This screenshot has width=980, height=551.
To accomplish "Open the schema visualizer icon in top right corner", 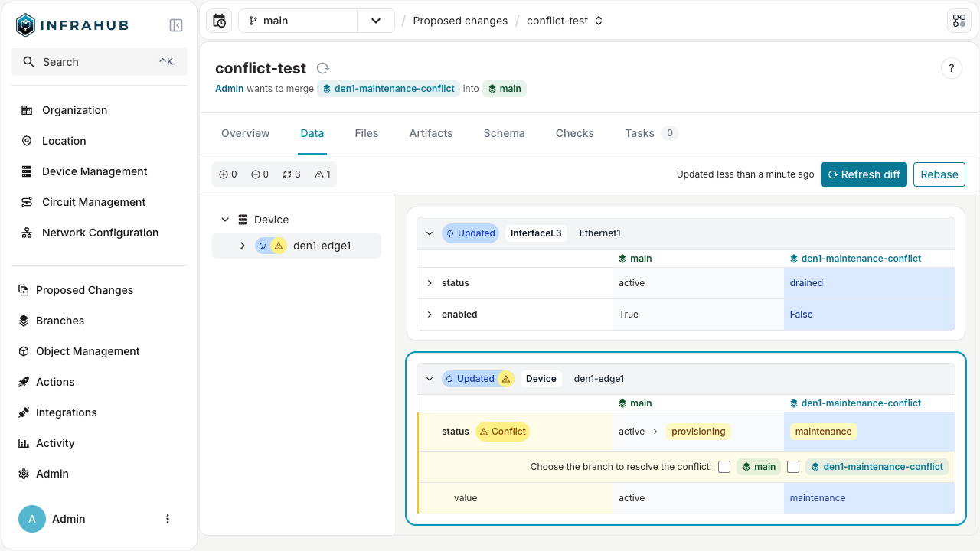I will 959,21.
